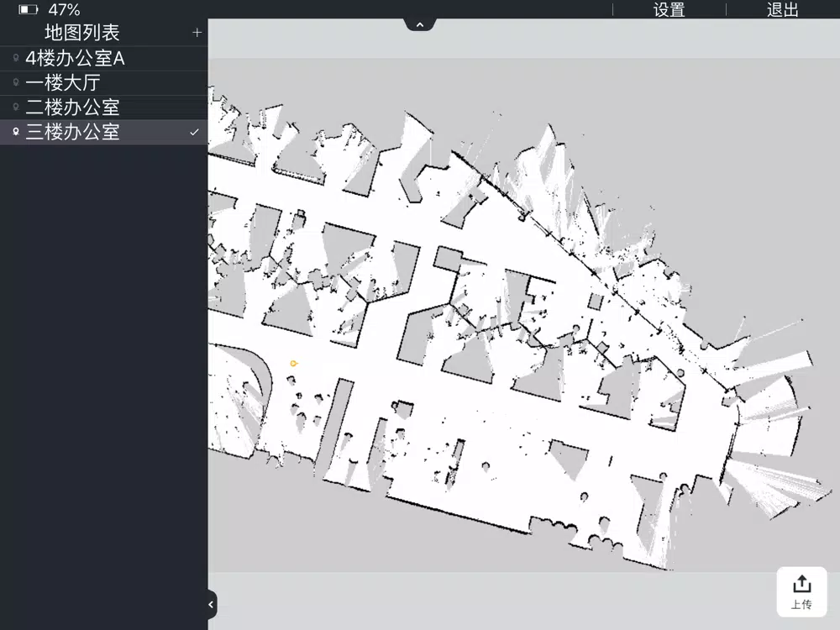Select the pin icon beside 二楼办公室
The image size is (840, 630).
tap(16, 108)
